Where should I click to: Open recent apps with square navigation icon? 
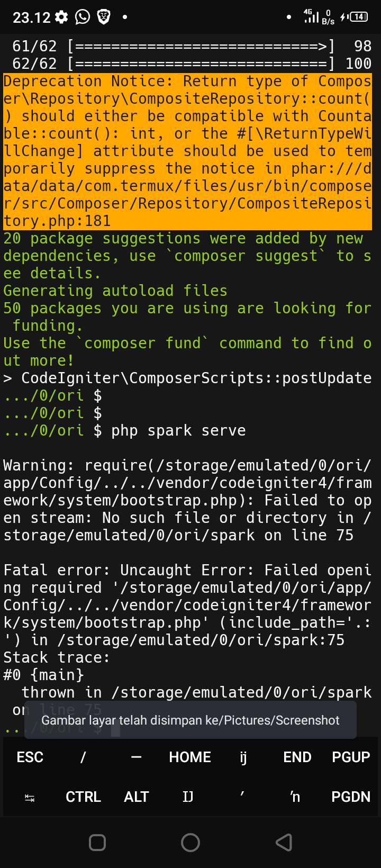[97, 842]
